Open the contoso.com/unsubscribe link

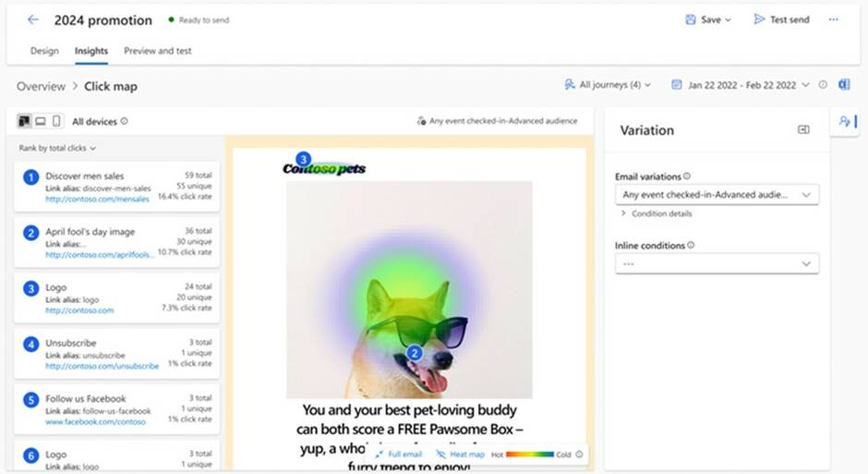click(102, 366)
